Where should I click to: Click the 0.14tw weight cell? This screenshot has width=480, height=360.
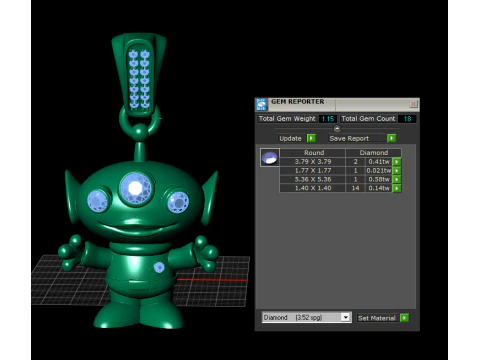tap(379, 188)
